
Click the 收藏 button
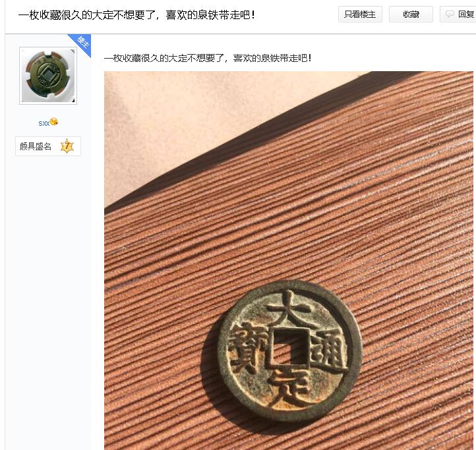click(411, 14)
